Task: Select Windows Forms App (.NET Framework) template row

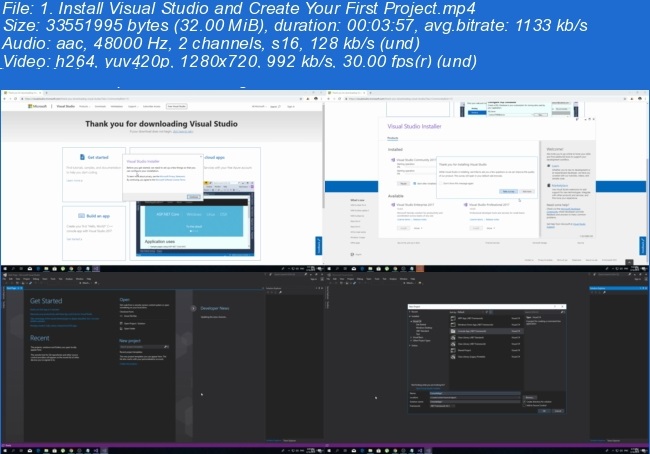Action: 486,325
